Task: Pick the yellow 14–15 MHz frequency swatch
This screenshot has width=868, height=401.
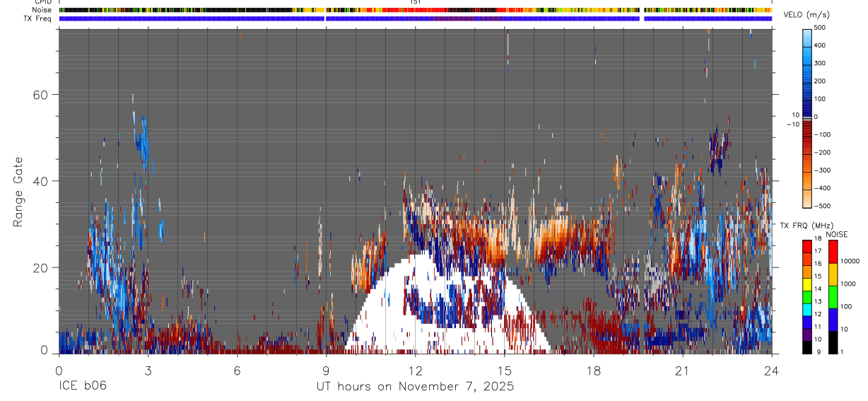Action: point(807,284)
